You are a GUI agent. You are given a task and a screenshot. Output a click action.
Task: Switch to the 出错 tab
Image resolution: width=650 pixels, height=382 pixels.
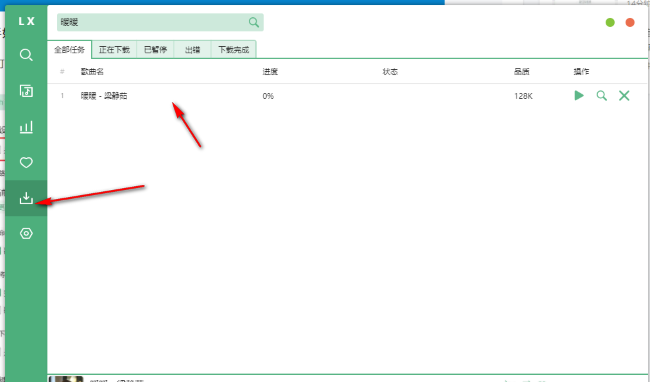192,50
